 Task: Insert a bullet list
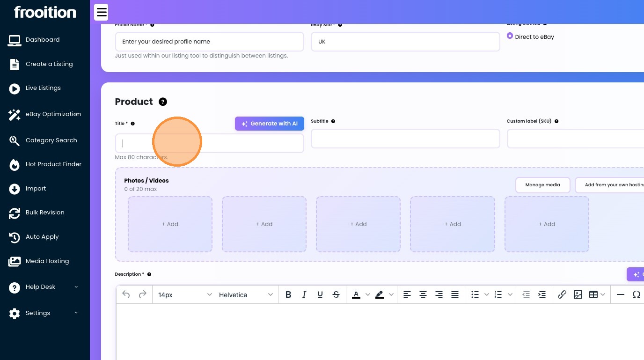[475, 294]
